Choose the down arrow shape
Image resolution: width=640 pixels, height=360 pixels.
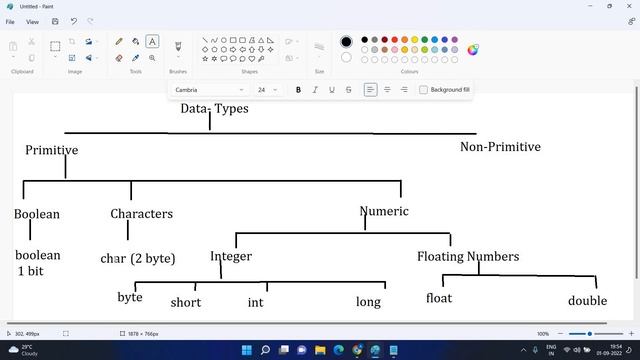(x=261, y=49)
